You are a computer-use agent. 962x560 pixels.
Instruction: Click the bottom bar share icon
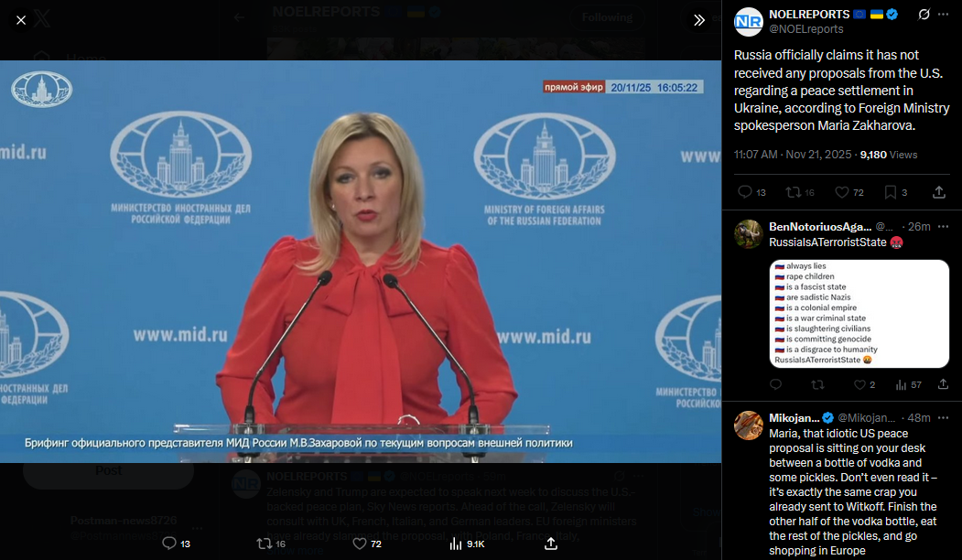(551, 544)
